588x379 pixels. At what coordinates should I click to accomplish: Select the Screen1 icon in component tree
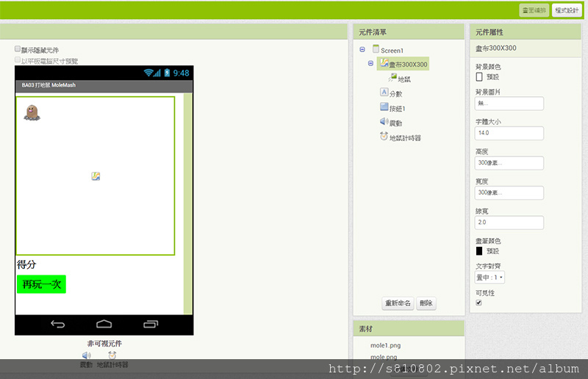click(x=376, y=48)
